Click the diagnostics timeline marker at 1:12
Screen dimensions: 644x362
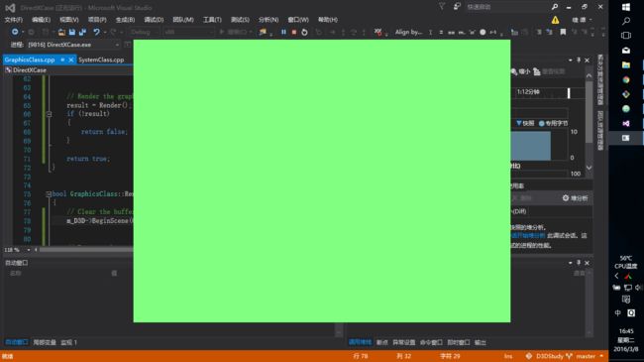tap(569, 93)
